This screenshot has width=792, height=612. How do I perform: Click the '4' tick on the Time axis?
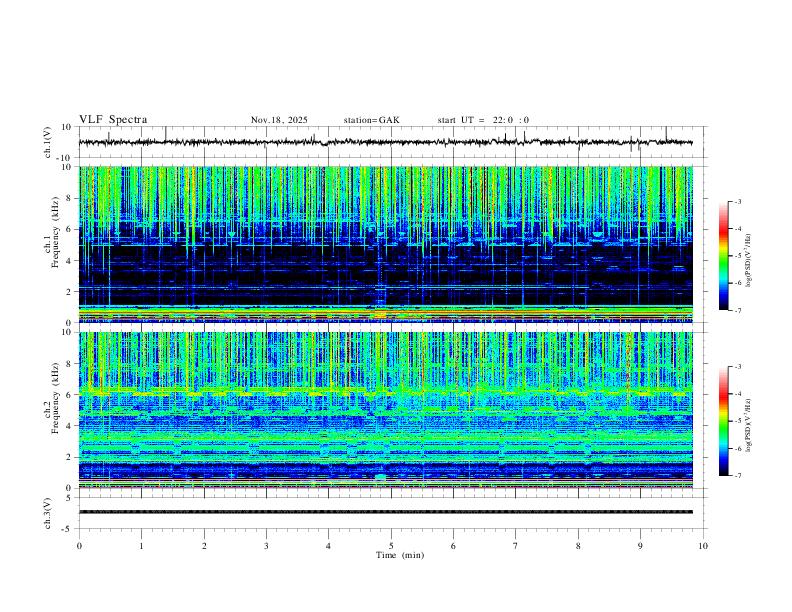(328, 546)
